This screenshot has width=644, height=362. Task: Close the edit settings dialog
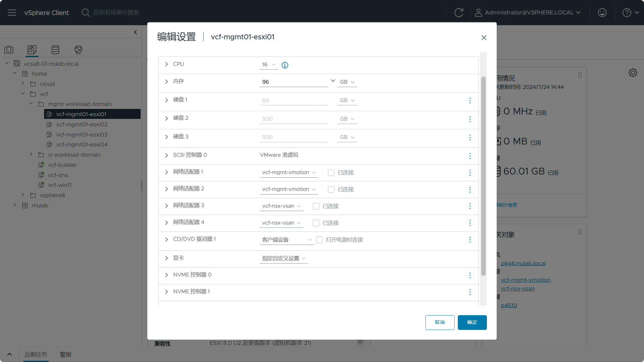click(484, 38)
